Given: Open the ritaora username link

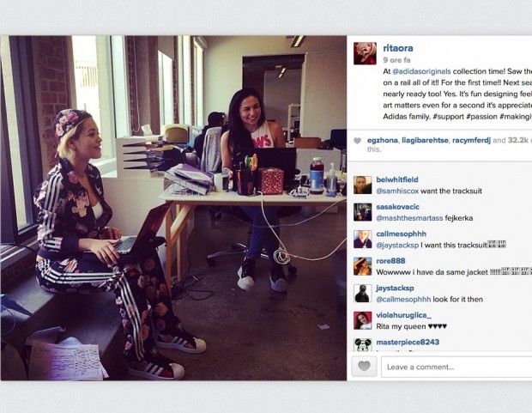Looking at the screenshot, I should click(x=398, y=48).
